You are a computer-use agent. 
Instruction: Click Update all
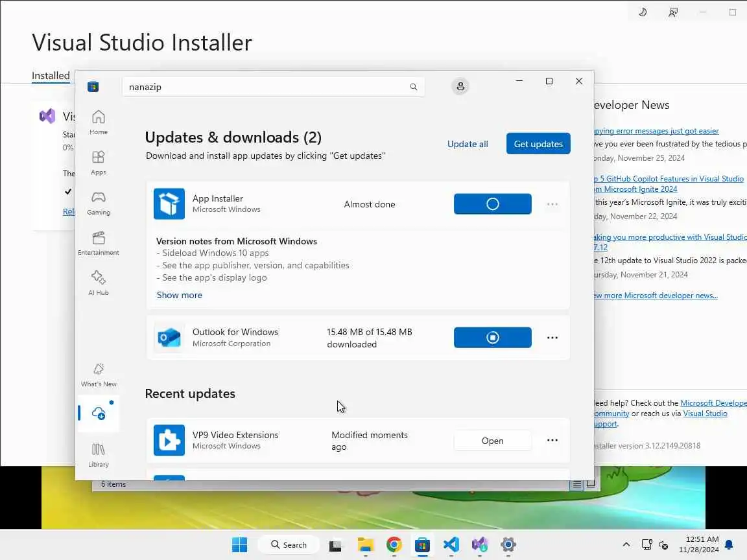pyautogui.click(x=468, y=144)
